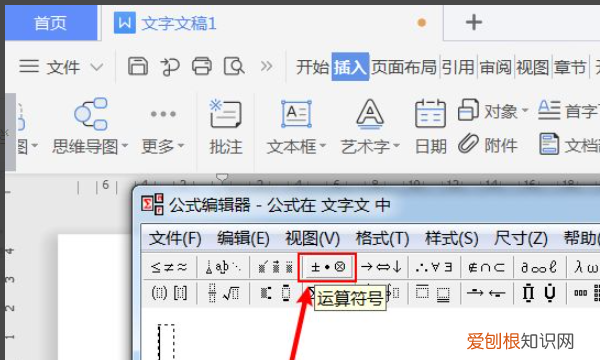Click the dashed formula input slot

tap(166, 341)
